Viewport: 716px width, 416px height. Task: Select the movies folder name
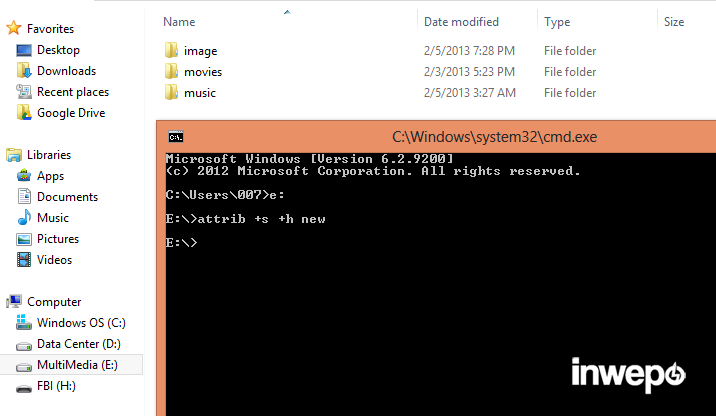tap(203, 72)
